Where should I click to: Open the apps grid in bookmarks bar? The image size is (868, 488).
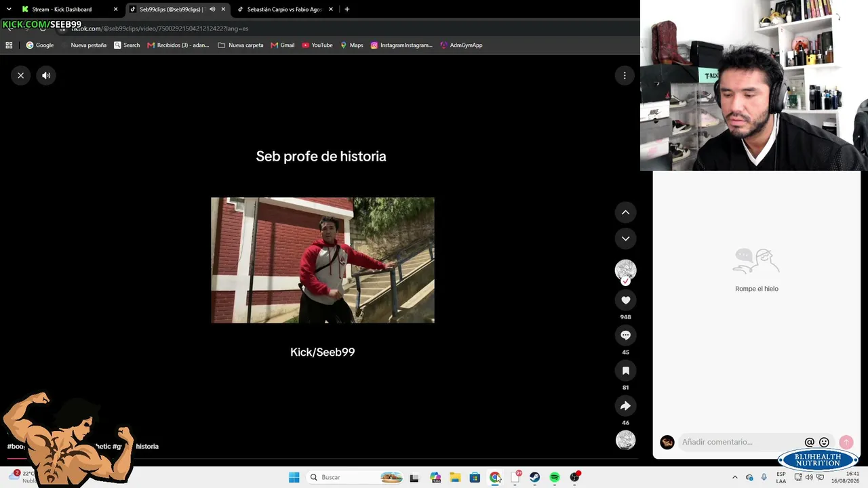9,45
